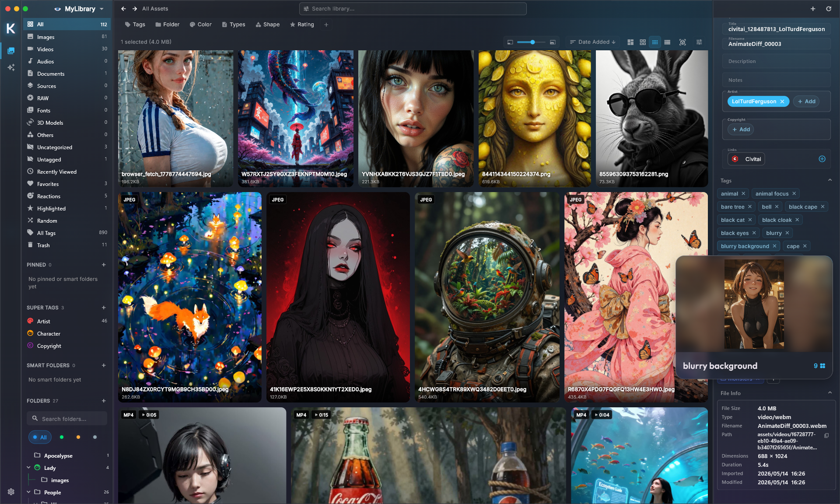Open the Rating filter
Image resolution: width=840 pixels, height=504 pixels.
(x=302, y=24)
